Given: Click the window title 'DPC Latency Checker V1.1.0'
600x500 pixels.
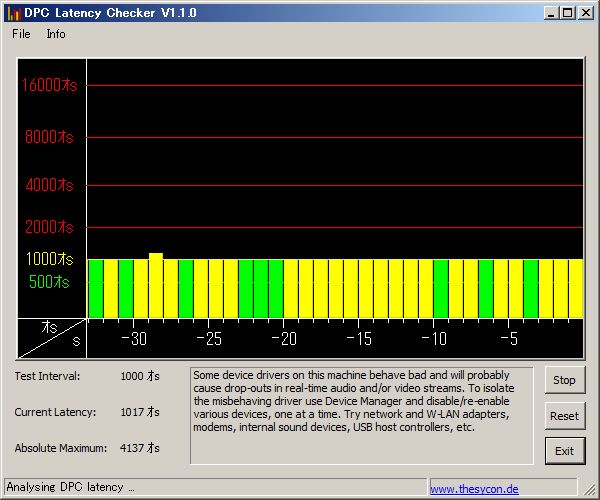Looking at the screenshot, I should [110, 13].
